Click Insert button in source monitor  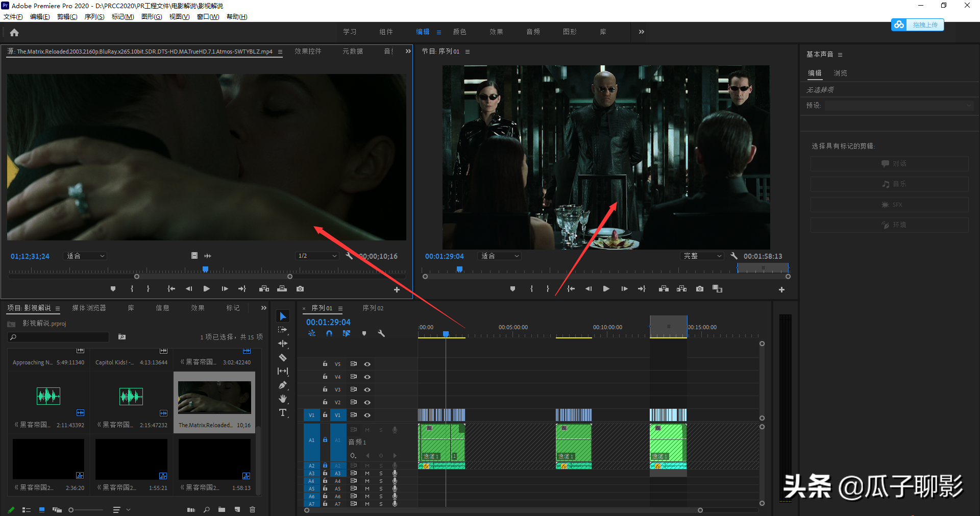point(264,289)
